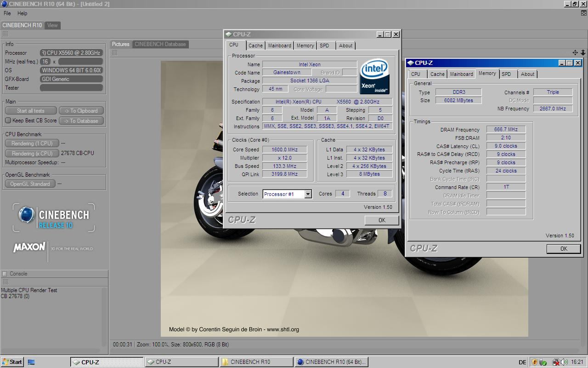588x368 pixels.
Task: Switch to the View tab in Cinebench
Action: [x=52, y=25]
